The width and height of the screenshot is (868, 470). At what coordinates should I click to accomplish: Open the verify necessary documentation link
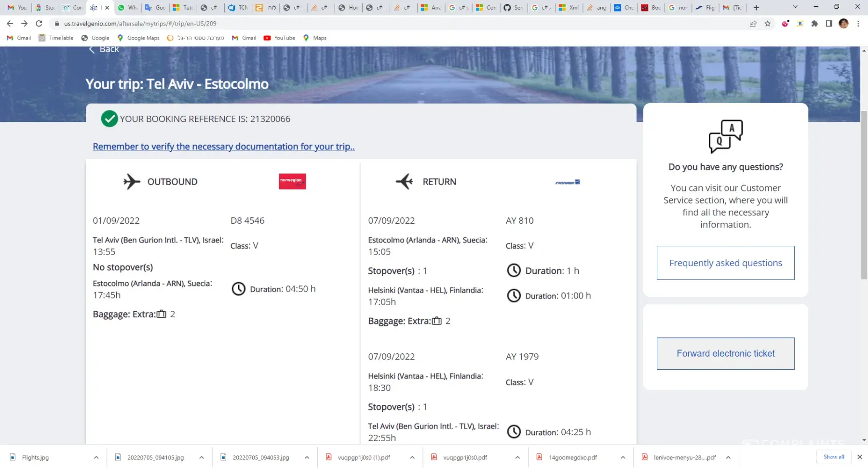[224, 147]
